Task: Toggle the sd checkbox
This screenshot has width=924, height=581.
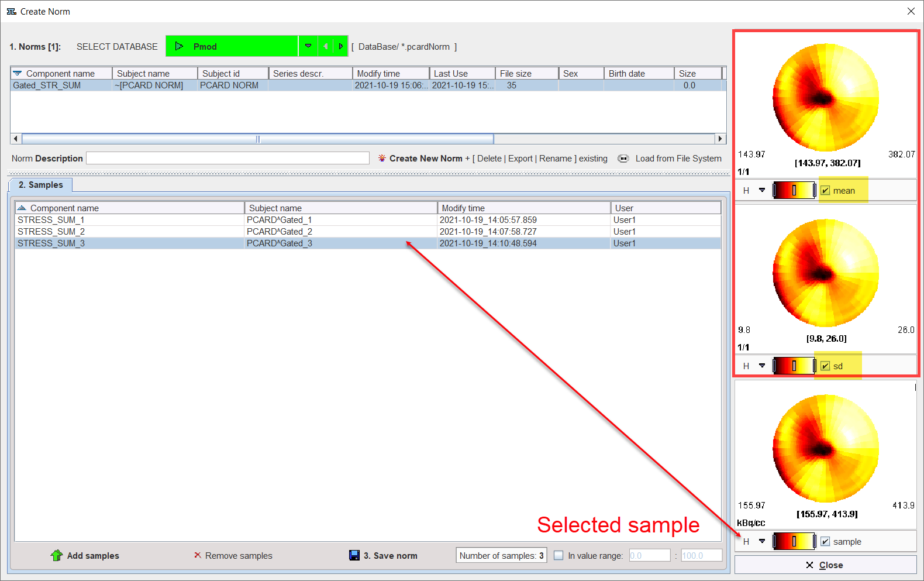Action: click(825, 366)
